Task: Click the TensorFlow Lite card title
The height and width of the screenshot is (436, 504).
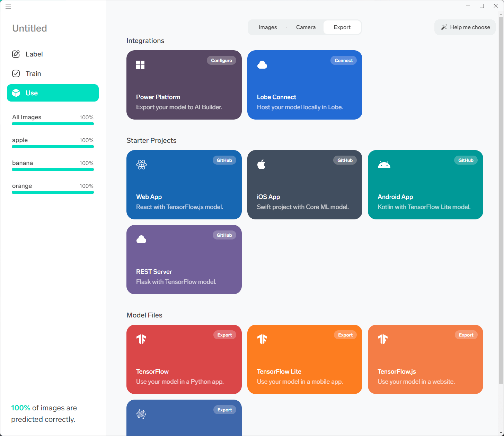Action: point(279,372)
